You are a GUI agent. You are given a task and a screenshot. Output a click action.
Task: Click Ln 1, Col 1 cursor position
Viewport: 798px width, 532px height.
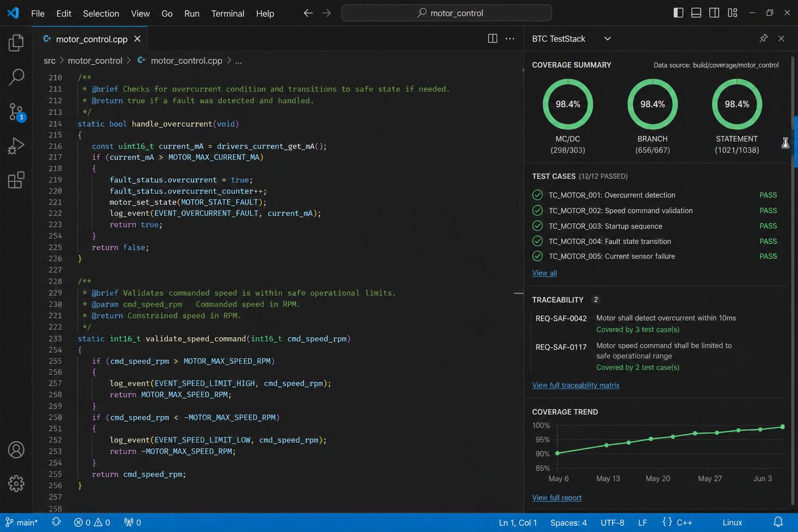[x=518, y=523]
